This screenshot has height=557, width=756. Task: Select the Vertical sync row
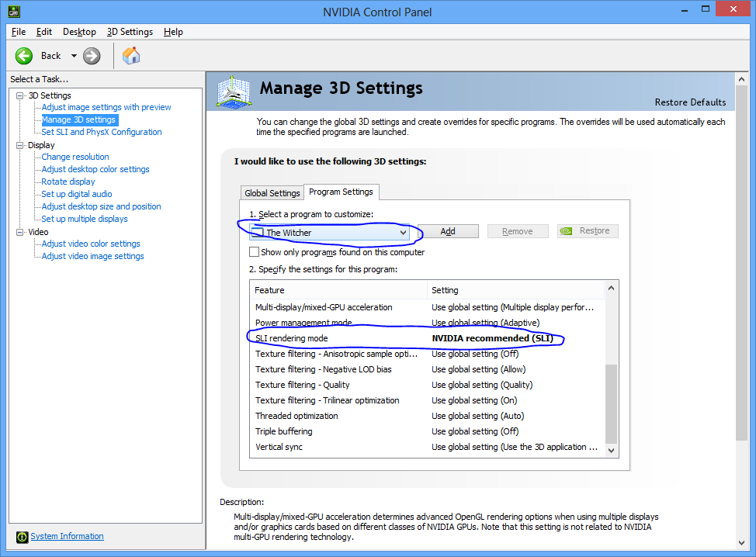tap(427, 447)
